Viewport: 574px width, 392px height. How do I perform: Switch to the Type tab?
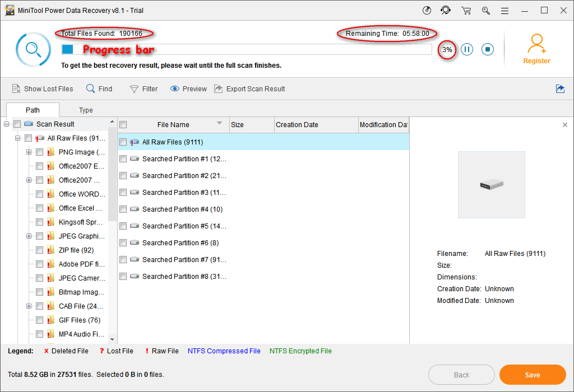coord(86,110)
